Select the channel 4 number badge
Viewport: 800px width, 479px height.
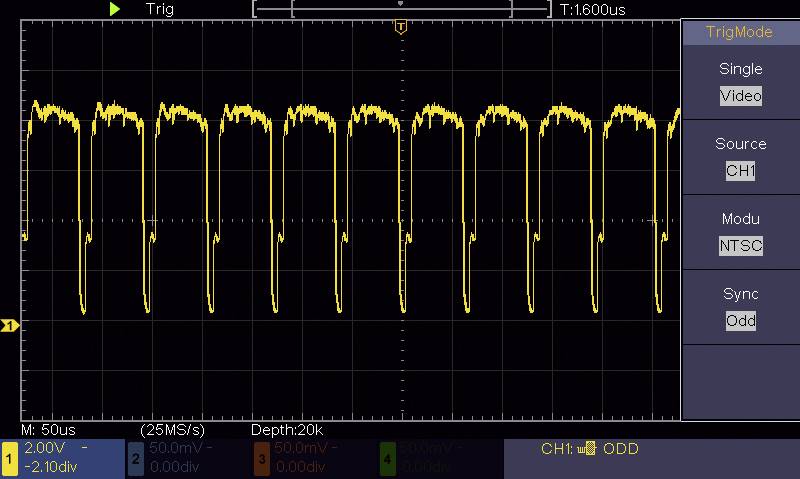tap(387, 458)
